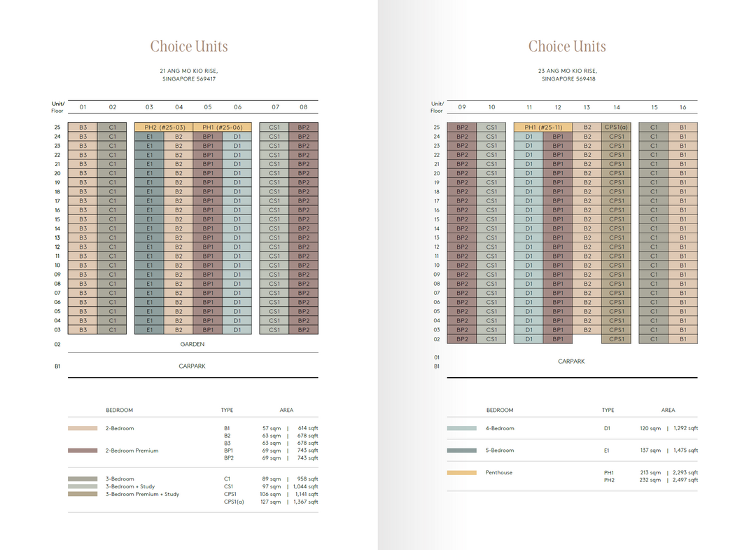Click the CARPARK label under 21 Ang Mo Kio Rise

pos(192,366)
